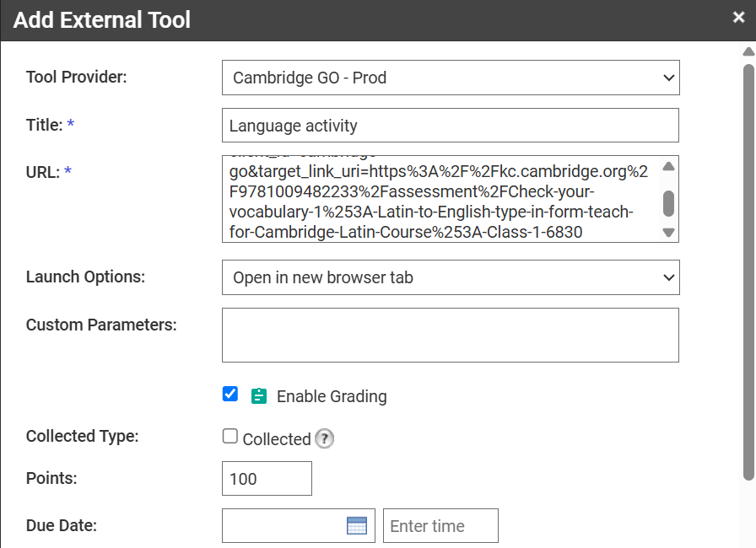Image resolution: width=756 pixels, height=548 pixels.
Task: Open the Tool Provider dropdown
Action: tap(451, 78)
